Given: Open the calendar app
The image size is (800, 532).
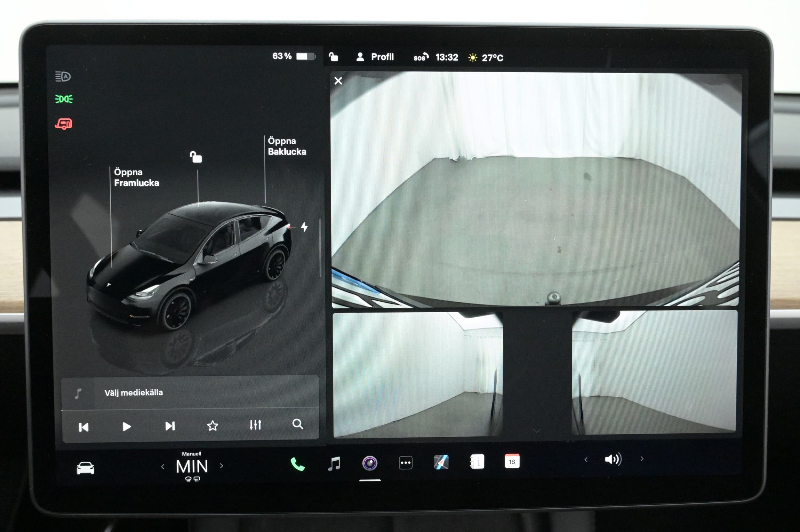Looking at the screenshot, I should 512,461.
